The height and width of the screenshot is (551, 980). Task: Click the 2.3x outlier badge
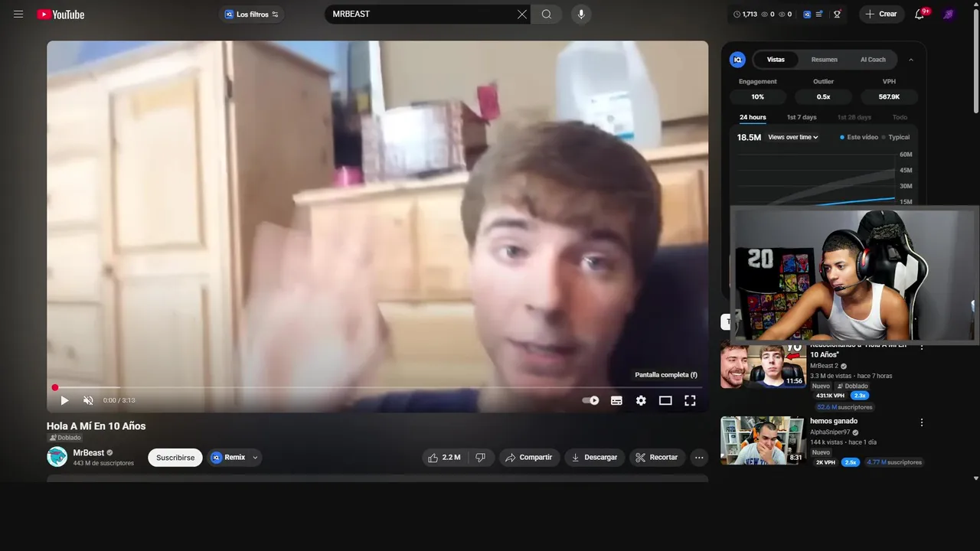(860, 396)
